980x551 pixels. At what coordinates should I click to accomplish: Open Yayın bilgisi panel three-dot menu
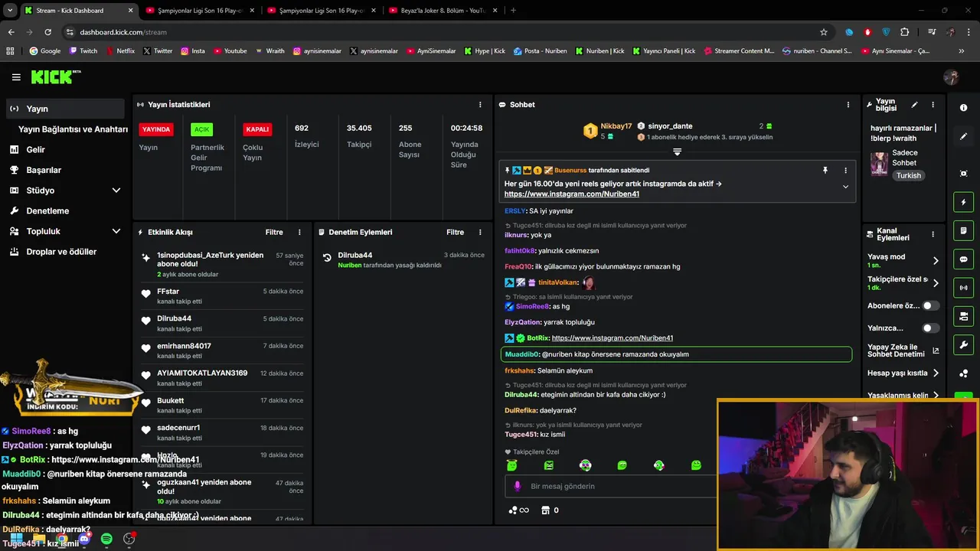(x=933, y=105)
